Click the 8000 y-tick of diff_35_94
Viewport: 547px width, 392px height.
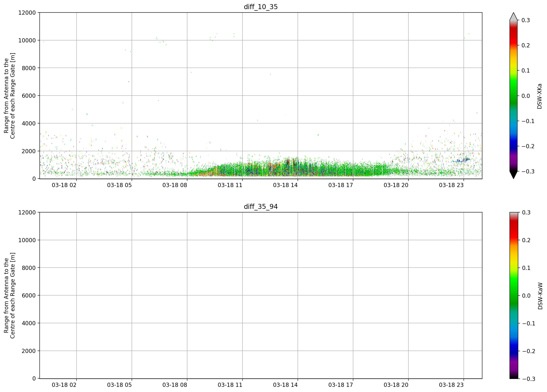click(29, 268)
